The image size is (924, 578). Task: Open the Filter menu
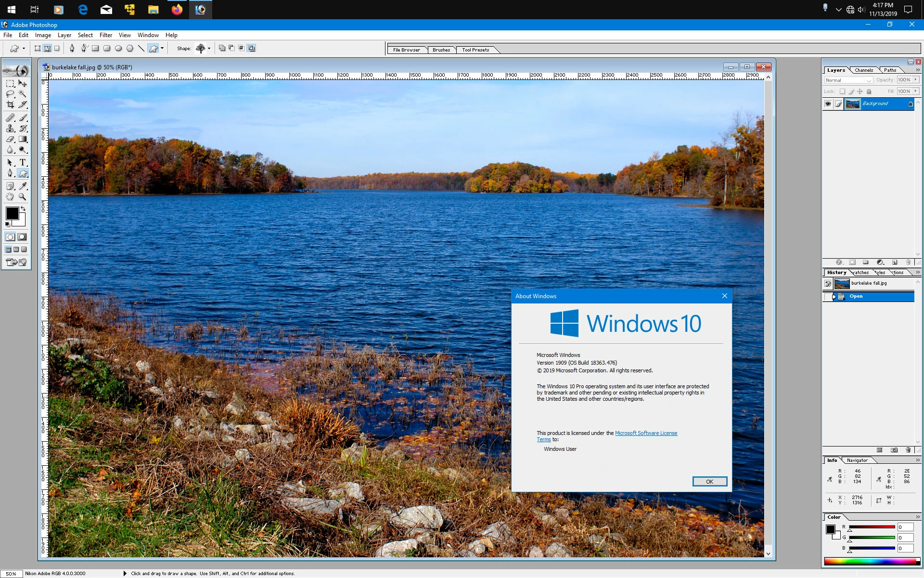(105, 35)
